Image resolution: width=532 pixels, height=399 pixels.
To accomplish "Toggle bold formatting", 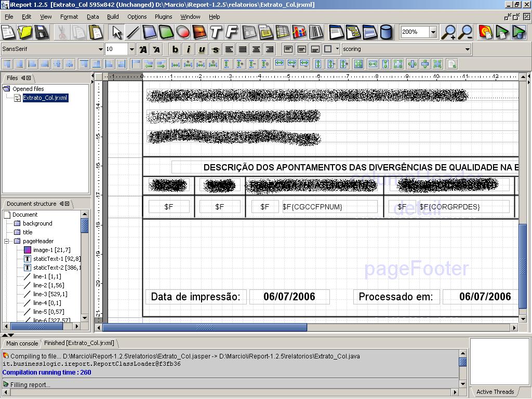I will click(x=175, y=49).
